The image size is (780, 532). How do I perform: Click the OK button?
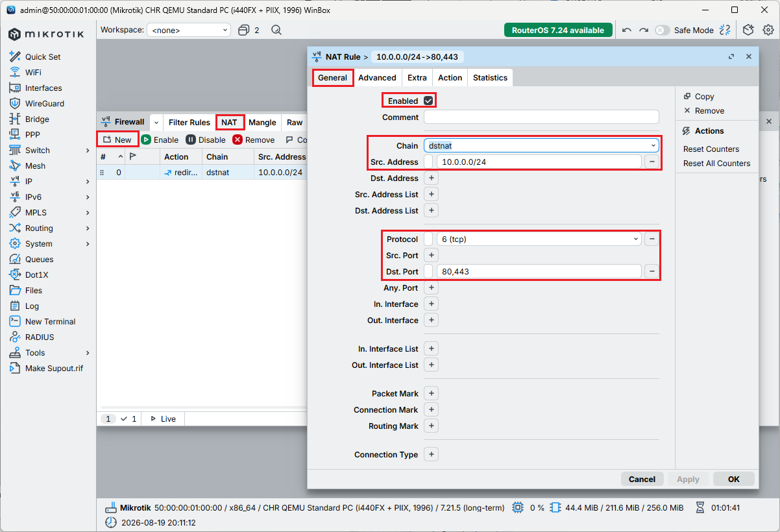(733, 479)
